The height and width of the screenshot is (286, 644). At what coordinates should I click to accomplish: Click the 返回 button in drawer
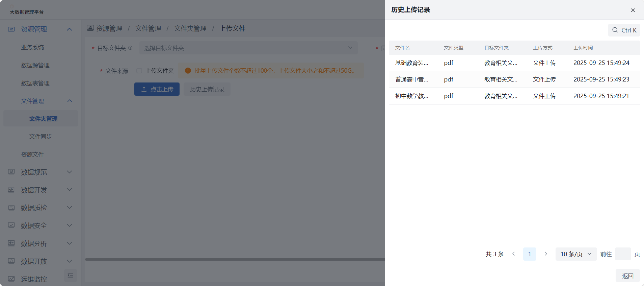pos(628,276)
